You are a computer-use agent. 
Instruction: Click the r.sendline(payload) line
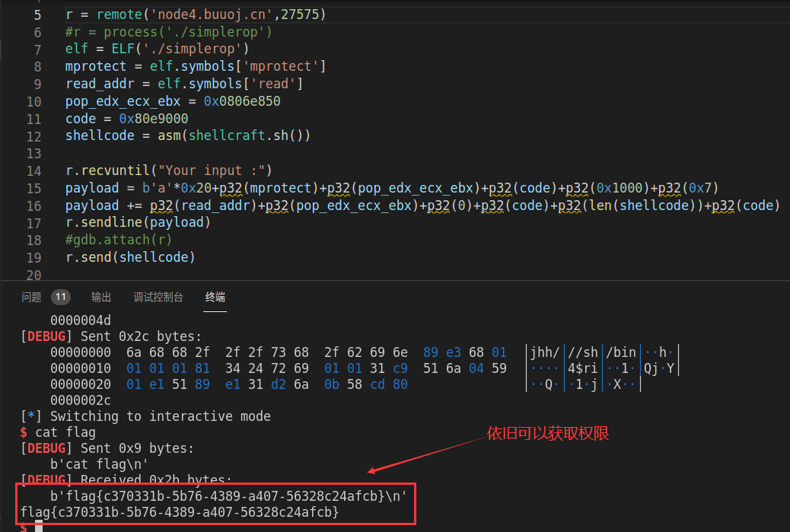pos(138,222)
